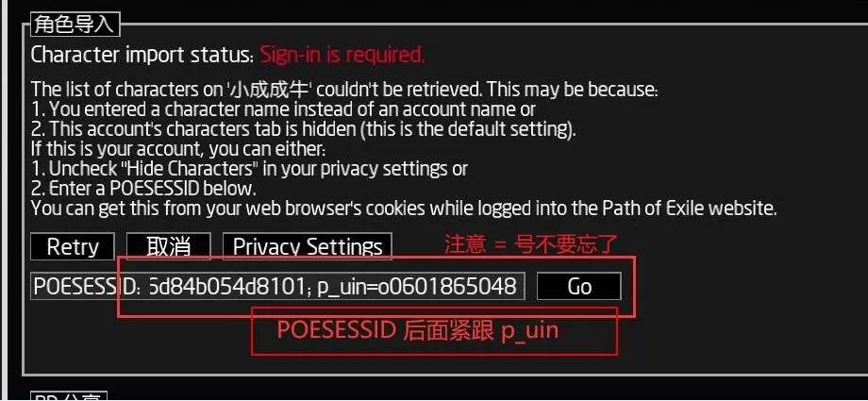Submit the session ID with Go
The height and width of the screenshot is (401, 868).
click(579, 286)
